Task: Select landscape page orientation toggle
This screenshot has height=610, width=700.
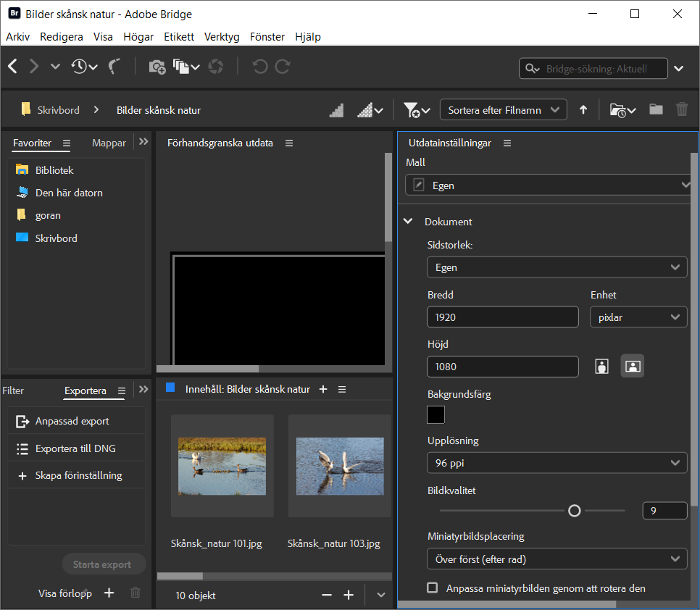Action: 632,367
